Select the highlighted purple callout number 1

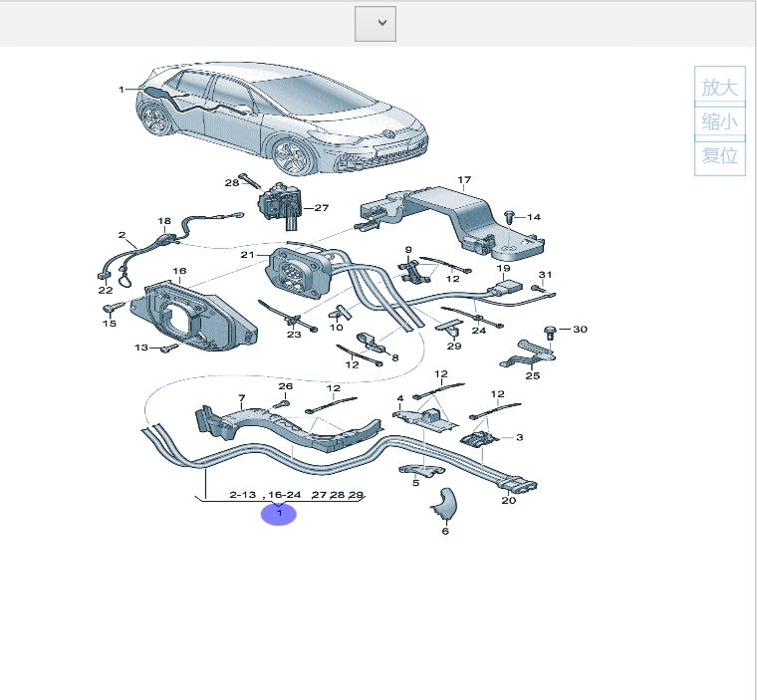coord(279,514)
